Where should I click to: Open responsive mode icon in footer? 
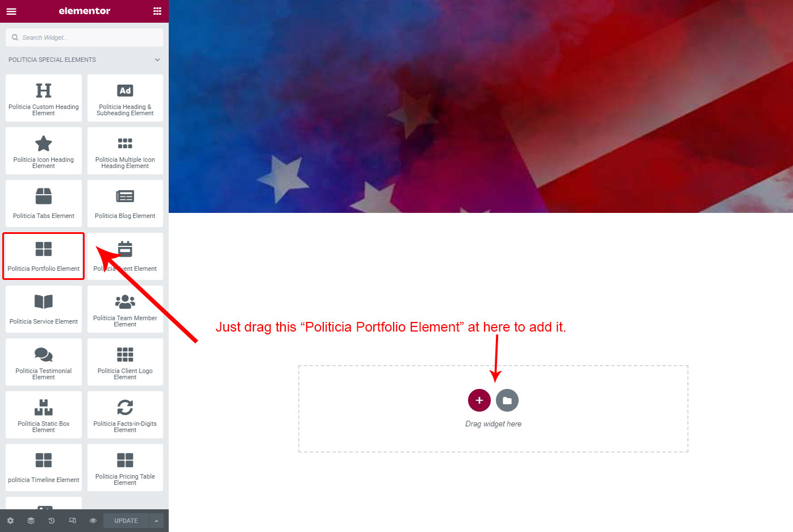point(72,521)
